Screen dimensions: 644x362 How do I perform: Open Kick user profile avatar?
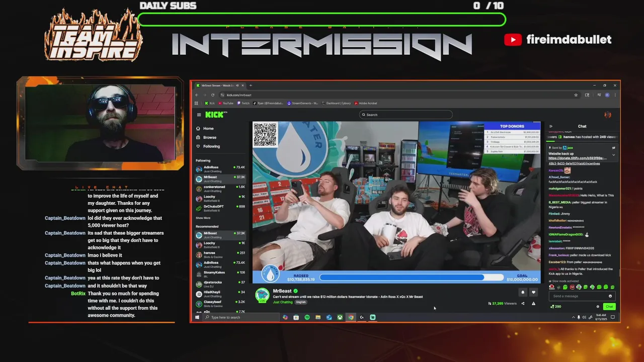pyautogui.click(x=607, y=115)
